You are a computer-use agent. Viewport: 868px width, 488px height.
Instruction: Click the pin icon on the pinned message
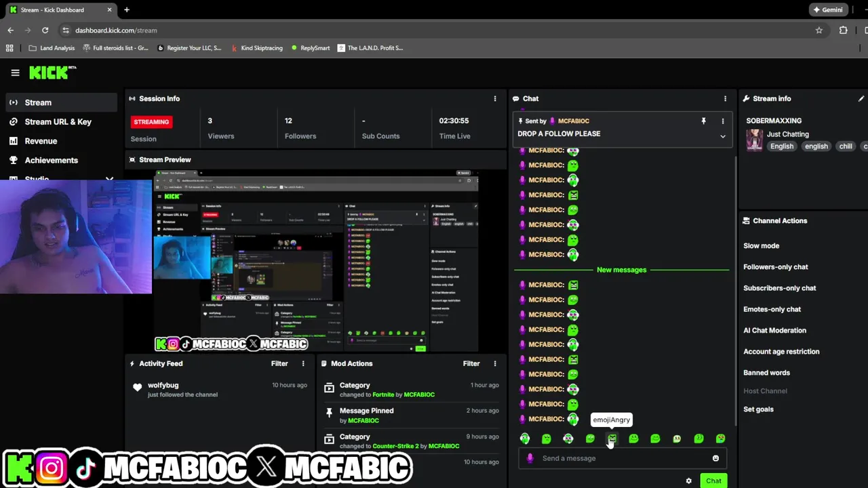click(703, 121)
